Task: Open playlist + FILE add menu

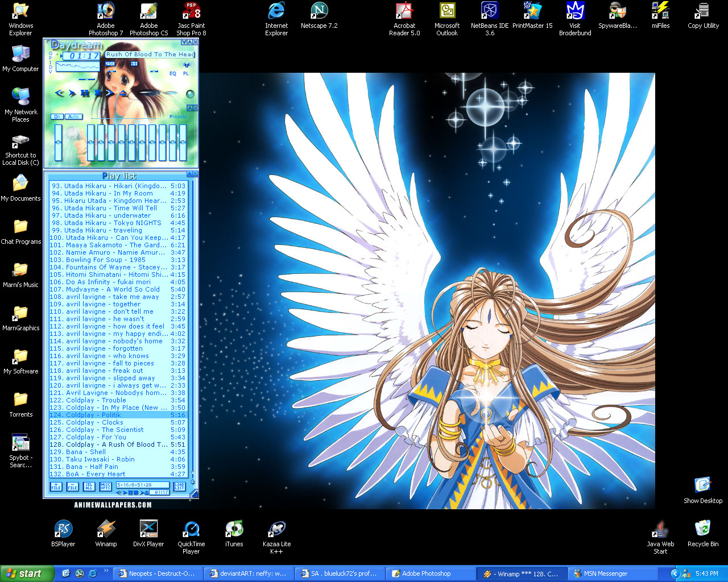Action: point(56,487)
